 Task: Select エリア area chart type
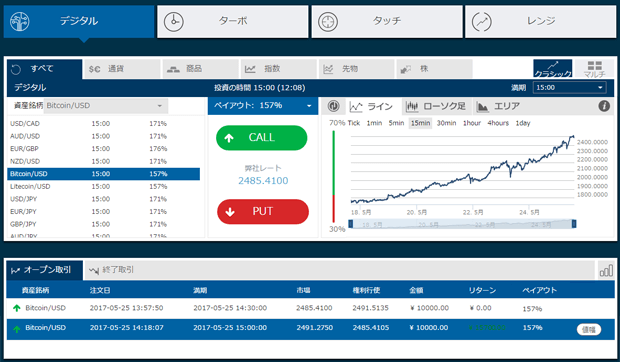point(499,106)
